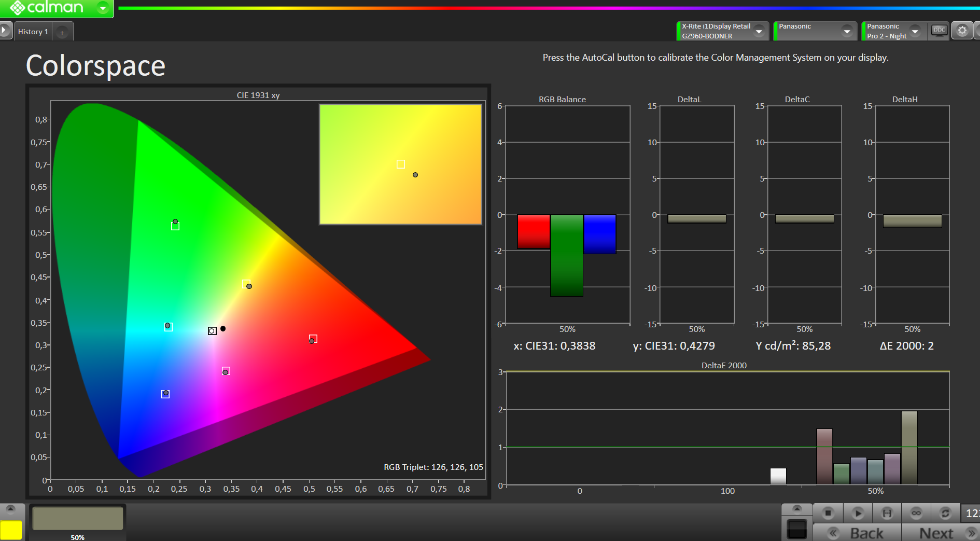Screen dimensions: 980x541
Task: Open the Calman logo menu dropdown
Action: (x=103, y=8)
